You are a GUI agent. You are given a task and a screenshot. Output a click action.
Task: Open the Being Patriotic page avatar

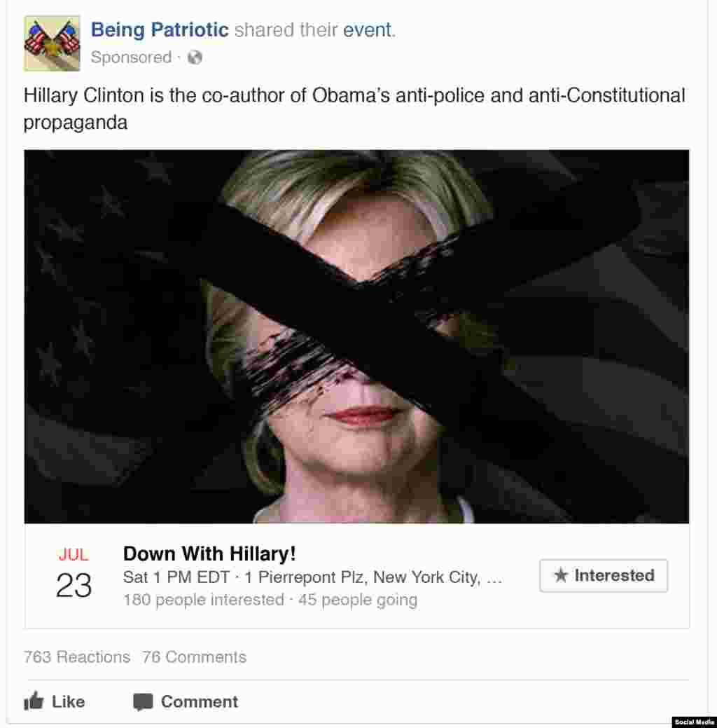tap(52, 43)
